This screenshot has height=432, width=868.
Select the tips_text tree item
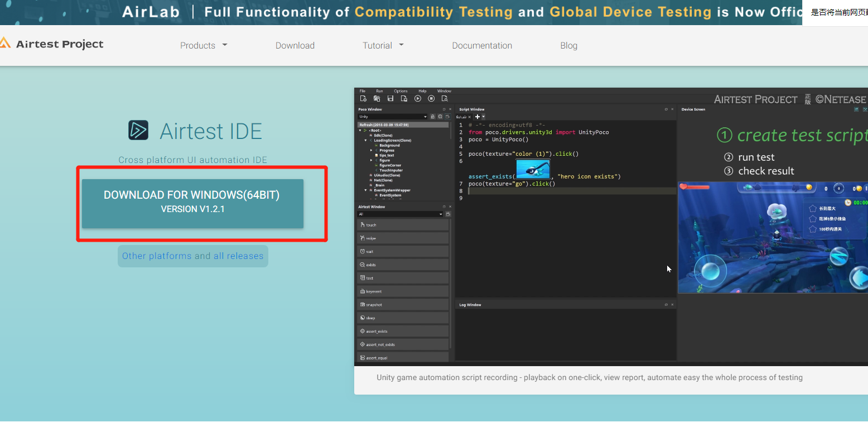point(387,155)
